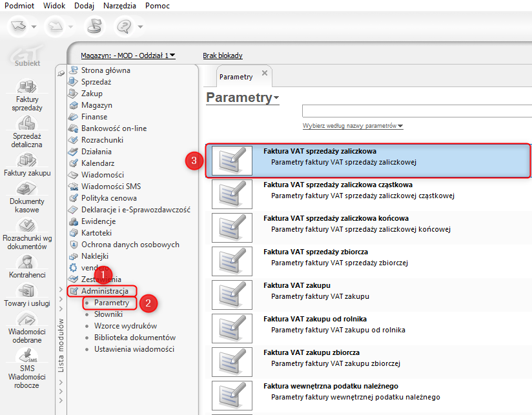Open the back button history dropdown arrow
The height and width of the screenshot is (415, 532).
pos(34,26)
